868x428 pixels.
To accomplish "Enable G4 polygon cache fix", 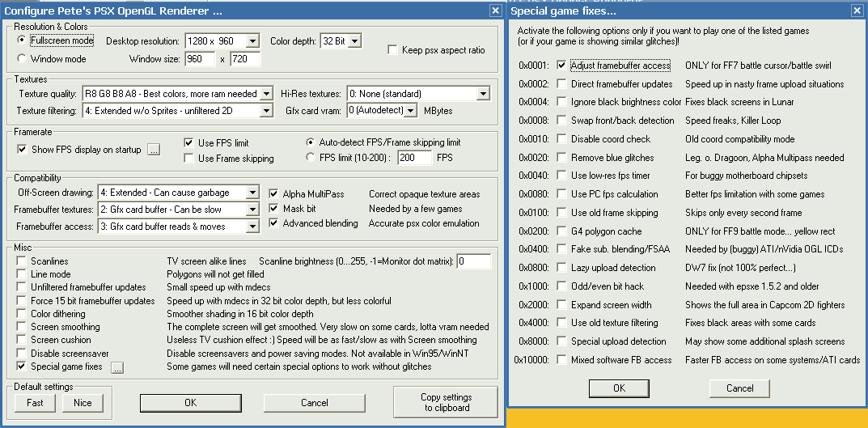I will click(x=561, y=231).
